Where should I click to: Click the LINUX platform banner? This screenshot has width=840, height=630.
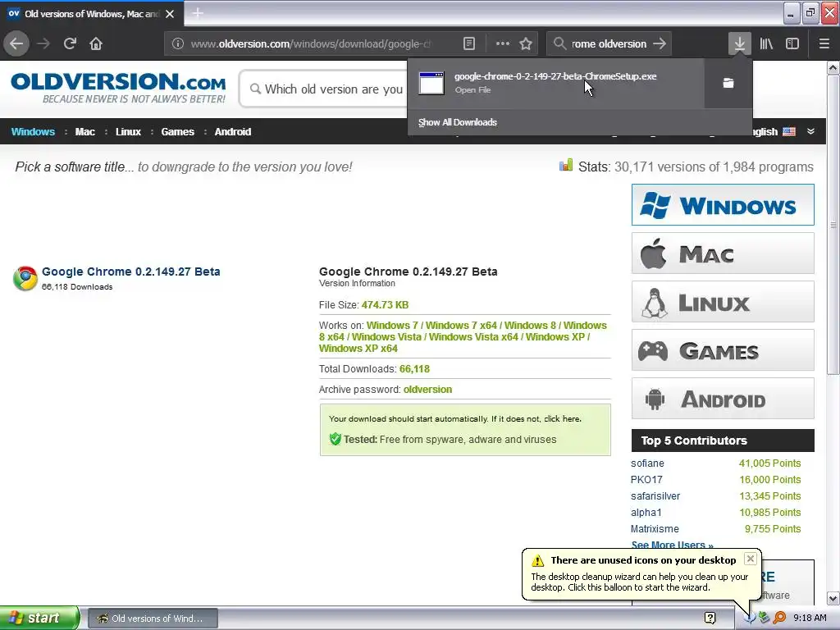coord(723,302)
